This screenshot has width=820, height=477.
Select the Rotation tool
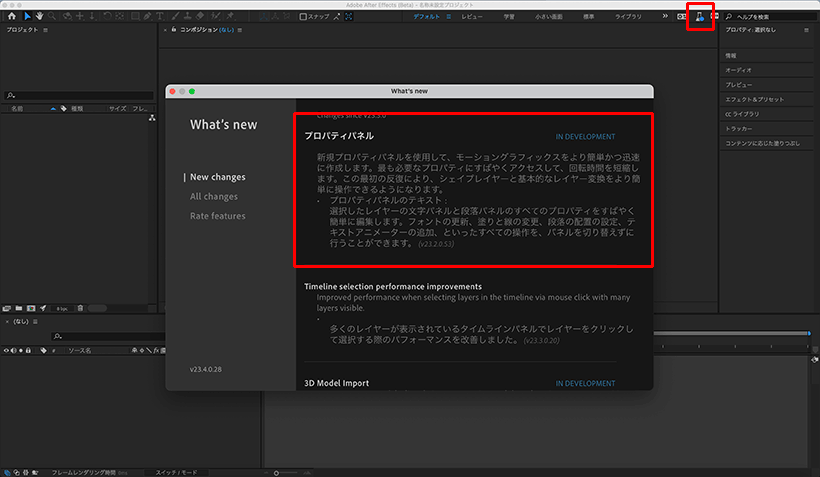[x=107, y=16]
